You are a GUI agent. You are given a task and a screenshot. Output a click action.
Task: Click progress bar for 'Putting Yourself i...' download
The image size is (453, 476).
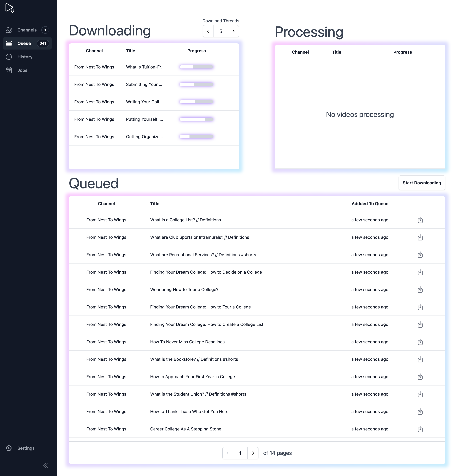196,119
